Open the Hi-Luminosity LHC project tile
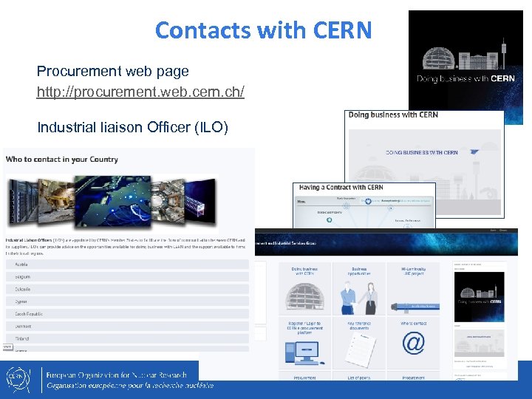Viewport: 532px width, 399px height. pos(413,289)
